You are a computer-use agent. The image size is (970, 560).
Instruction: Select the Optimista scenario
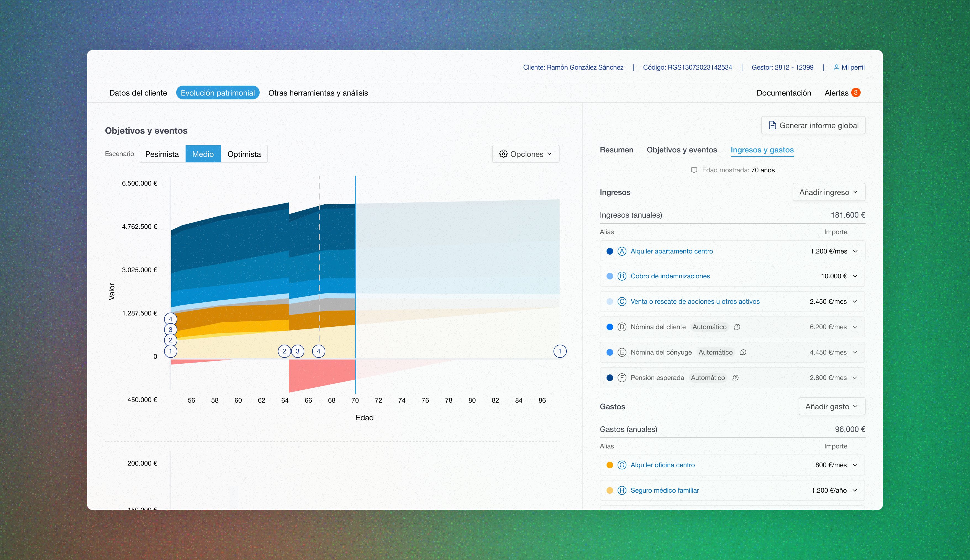(x=244, y=154)
